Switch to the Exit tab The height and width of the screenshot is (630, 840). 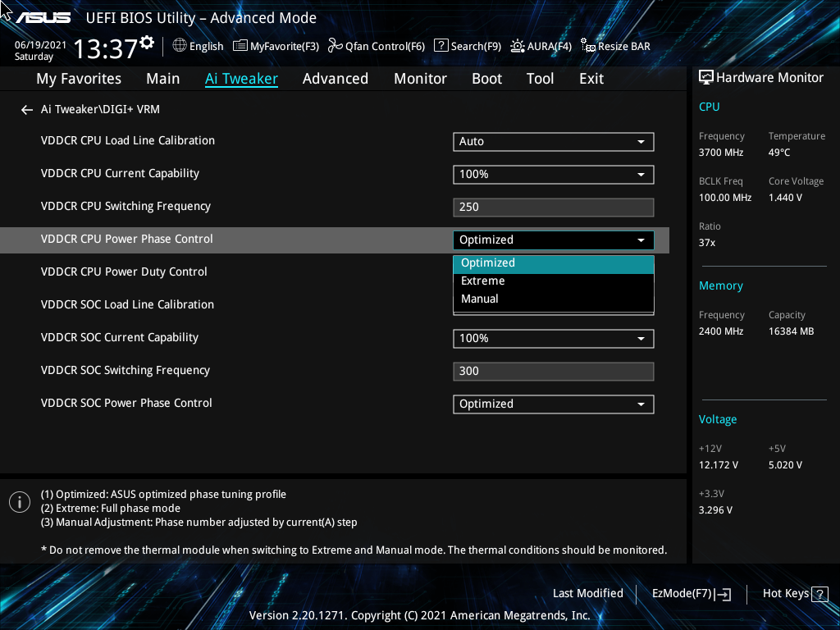click(591, 78)
